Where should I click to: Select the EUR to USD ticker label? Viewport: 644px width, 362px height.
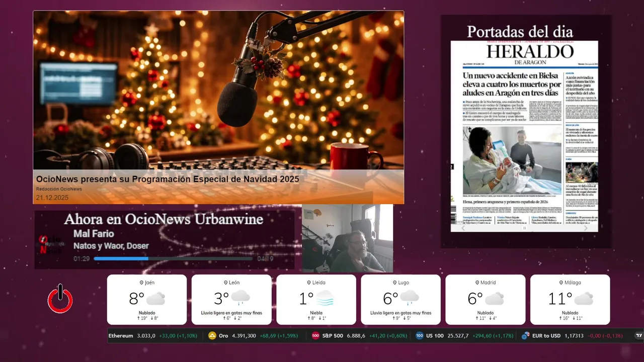pos(546,336)
